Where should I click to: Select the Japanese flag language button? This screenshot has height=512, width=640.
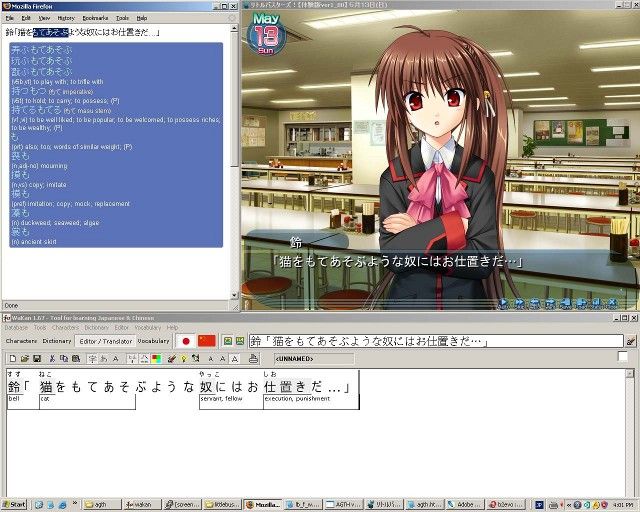(186, 341)
